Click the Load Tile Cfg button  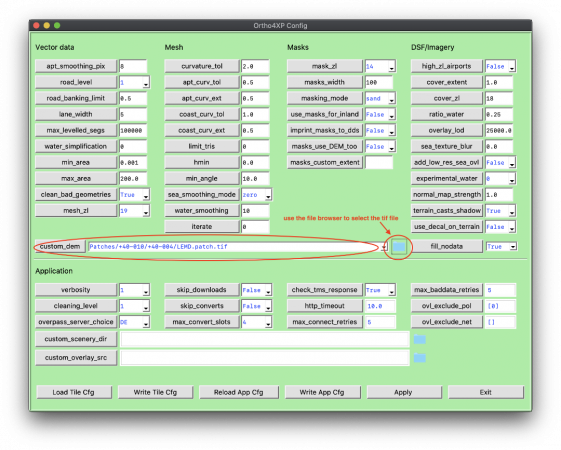74,392
